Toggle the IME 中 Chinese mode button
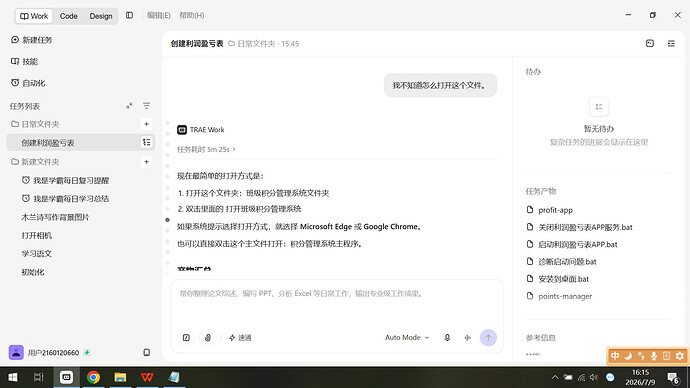 click(x=615, y=356)
